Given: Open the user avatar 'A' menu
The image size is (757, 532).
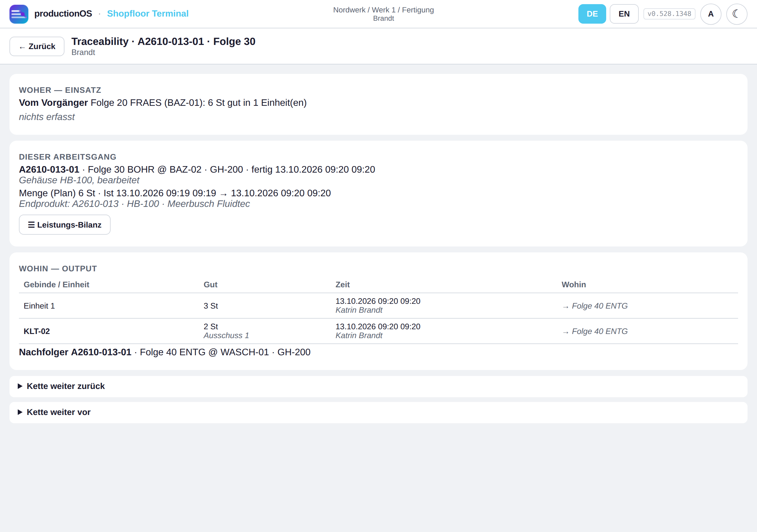Looking at the screenshot, I should pos(711,14).
